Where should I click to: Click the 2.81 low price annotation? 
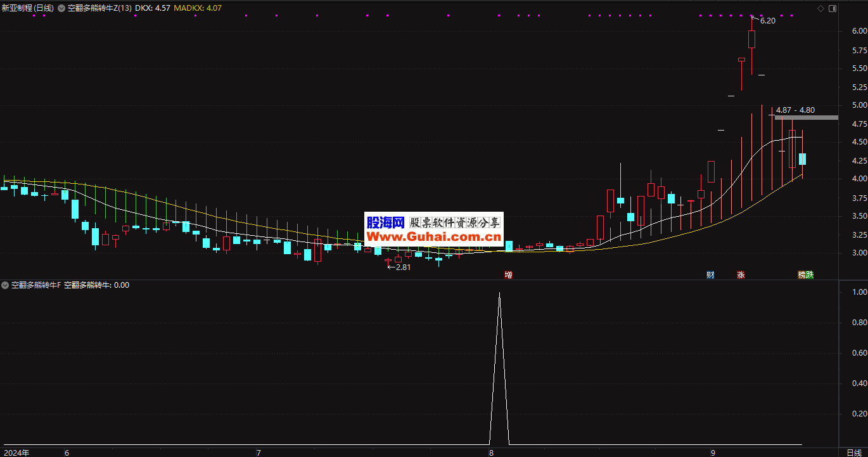point(403,267)
